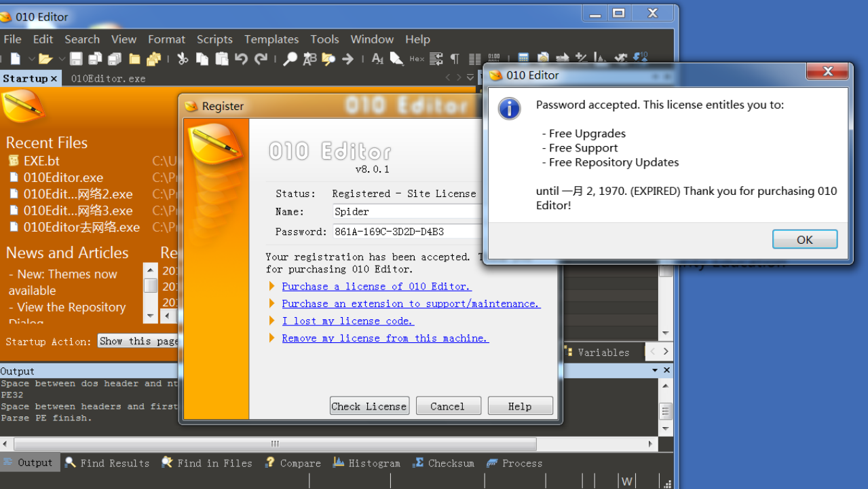
Task: Open the Calculator tool icon
Action: pos(523,59)
